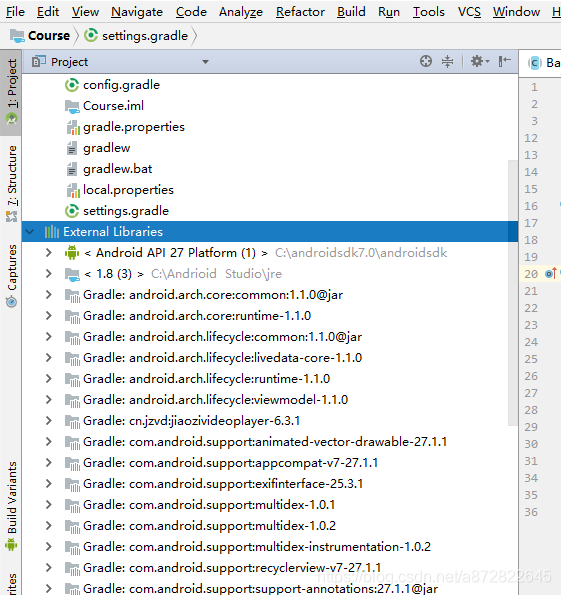Select Course.iml file
This screenshot has width=561, height=595.
tap(113, 106)
